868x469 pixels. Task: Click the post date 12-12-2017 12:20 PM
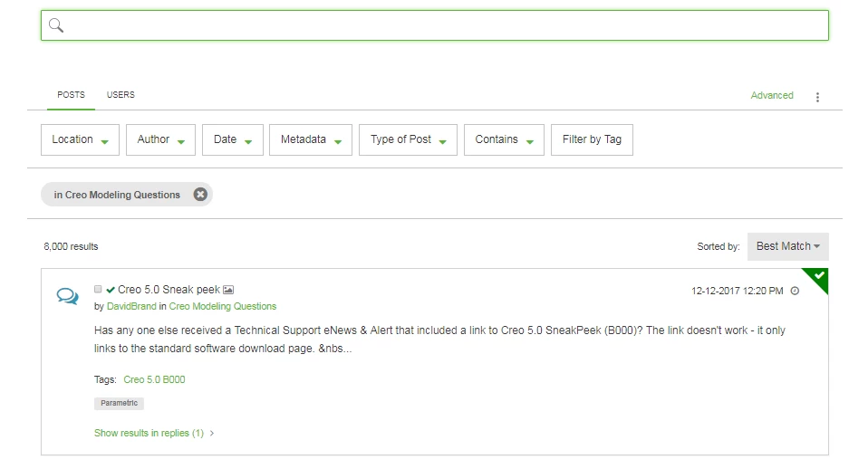coord(737,291)
